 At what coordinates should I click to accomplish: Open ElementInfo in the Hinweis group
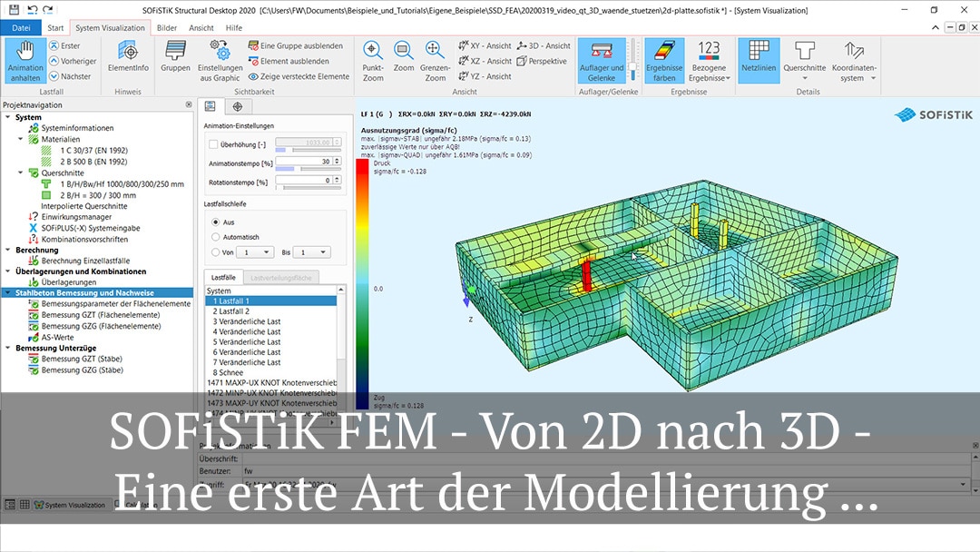click(x=127, y=62)
